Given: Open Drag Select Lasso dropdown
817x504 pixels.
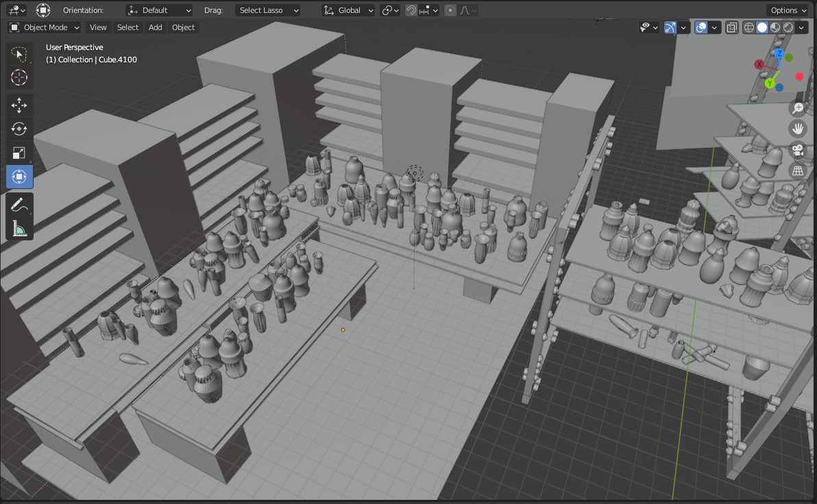Looking at the screenshot, I should [267, 10].
